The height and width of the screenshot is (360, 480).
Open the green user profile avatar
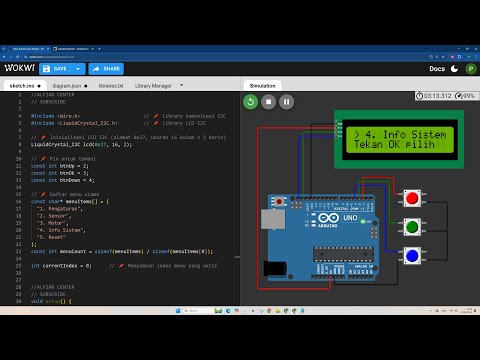click(x=471, y=69)
